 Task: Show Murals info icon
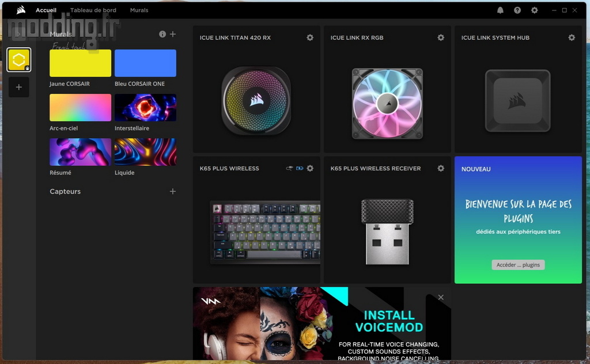(x=162, y=34)
